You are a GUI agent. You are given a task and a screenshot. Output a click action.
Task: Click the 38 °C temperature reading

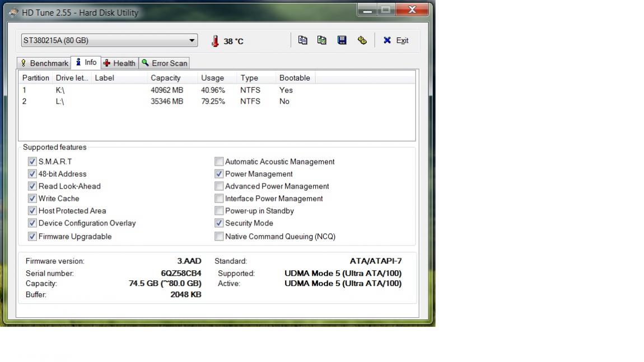tap(234, 41)
